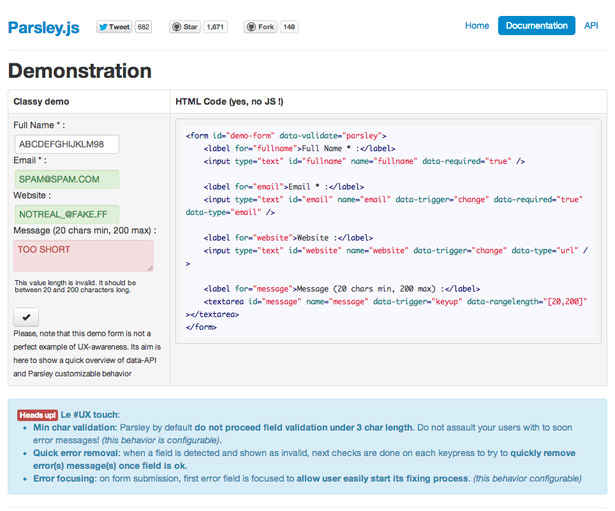Click the GitHub Star button
The height and width of the screenshot is (511, 615).
tap(185, 27)
